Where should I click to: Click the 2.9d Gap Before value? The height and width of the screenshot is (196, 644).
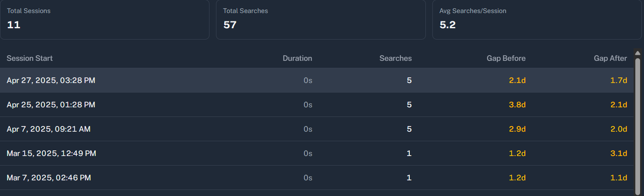(517, 129)
